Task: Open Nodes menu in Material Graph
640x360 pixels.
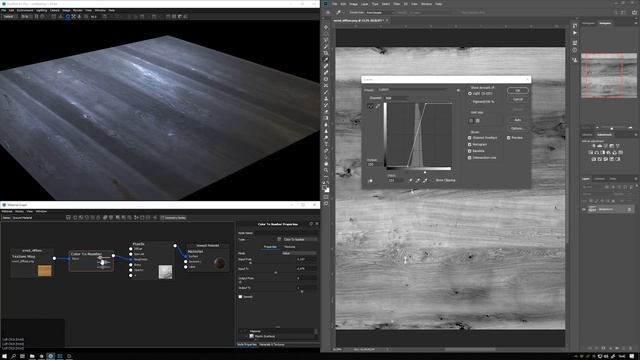Action: (19, 211)
